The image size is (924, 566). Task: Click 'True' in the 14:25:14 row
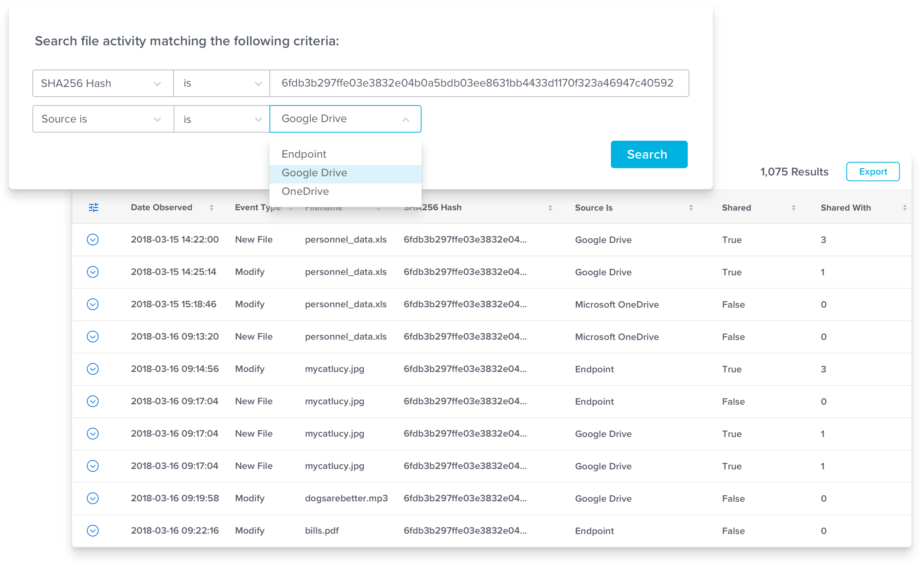(x=732, y=272)
